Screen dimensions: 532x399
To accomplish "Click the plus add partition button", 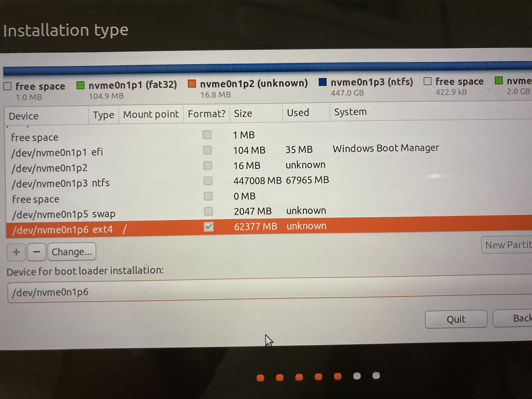I will pyautogui.click(x=16, y=252).
